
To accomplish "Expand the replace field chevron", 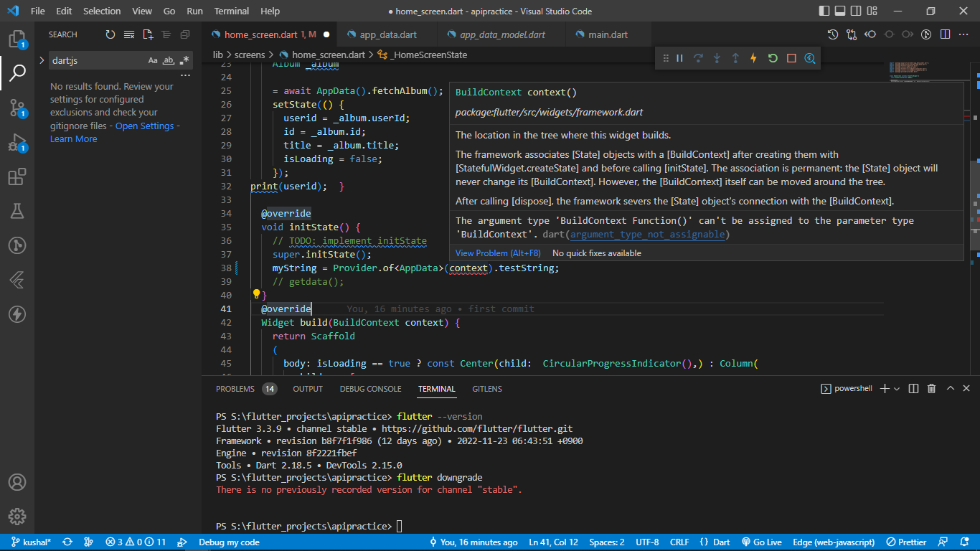I will [42, 60].
